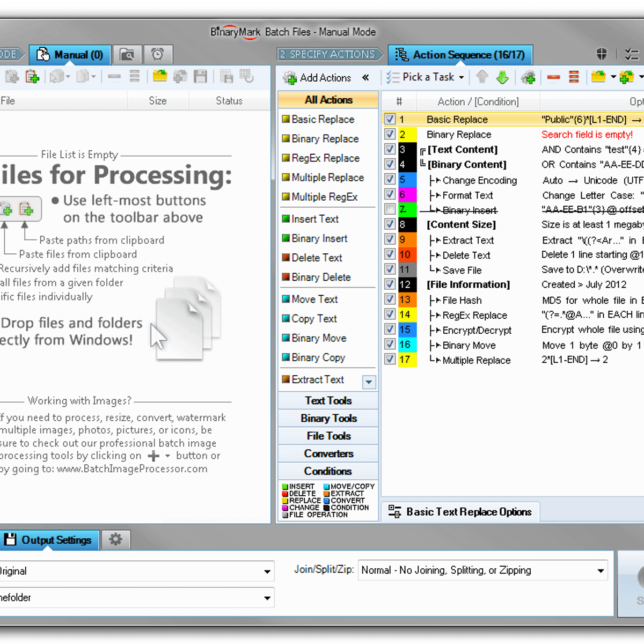This screenshot has height=644, width=644.
Task: Move the selected action up with the grey arrow
Action: 482,77
